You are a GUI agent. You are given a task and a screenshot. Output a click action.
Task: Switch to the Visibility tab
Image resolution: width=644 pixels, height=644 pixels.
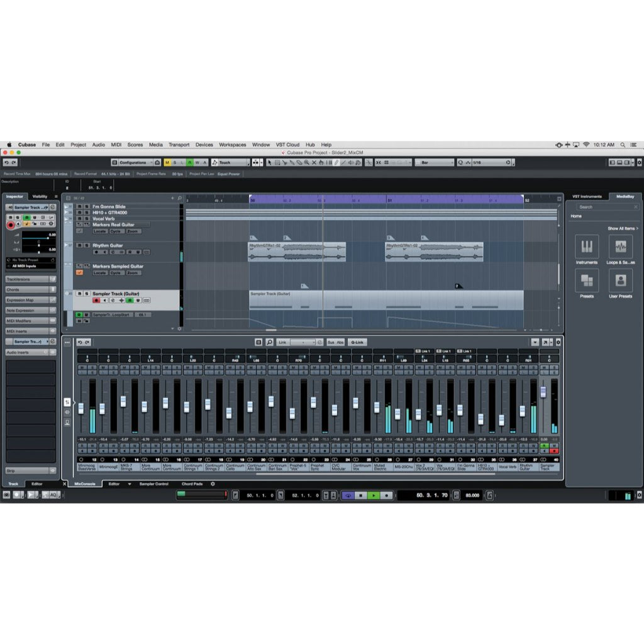click(x=39, y=196)
